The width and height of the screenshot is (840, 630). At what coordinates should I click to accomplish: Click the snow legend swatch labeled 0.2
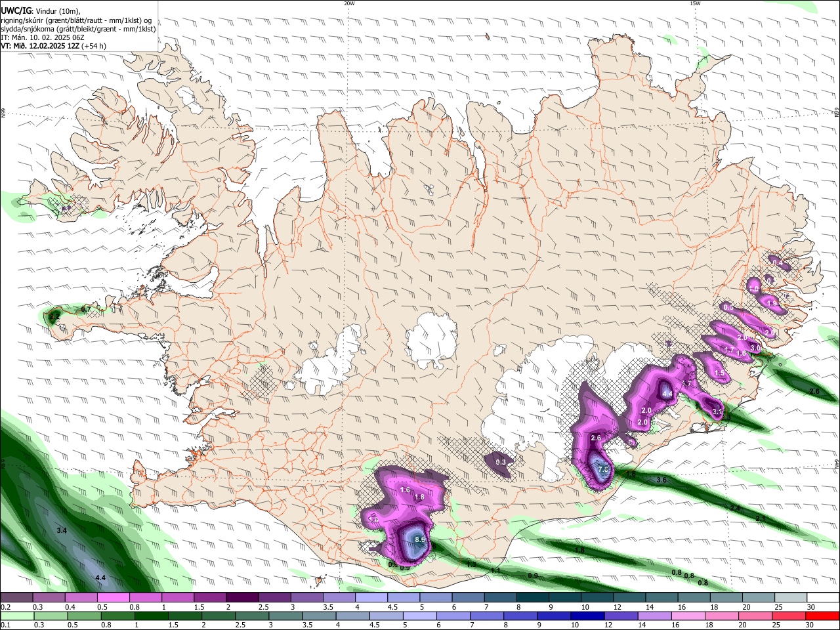pos(16,598)
